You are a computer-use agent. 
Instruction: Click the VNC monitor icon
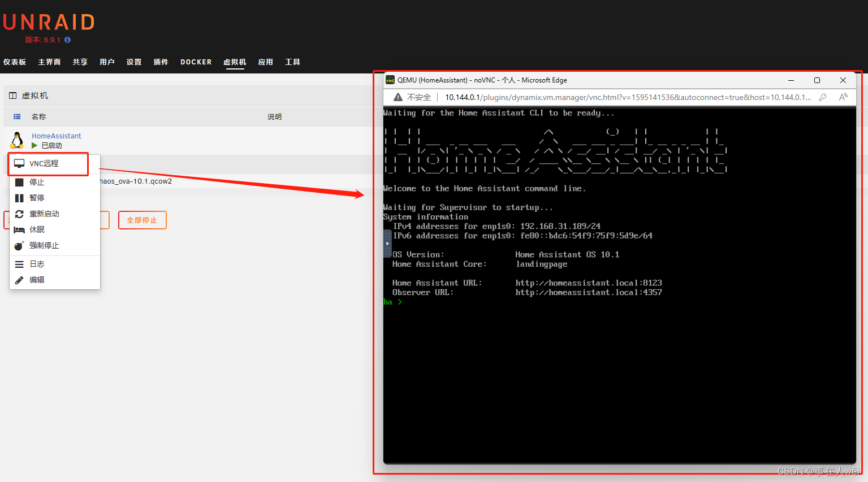(19, 163)
